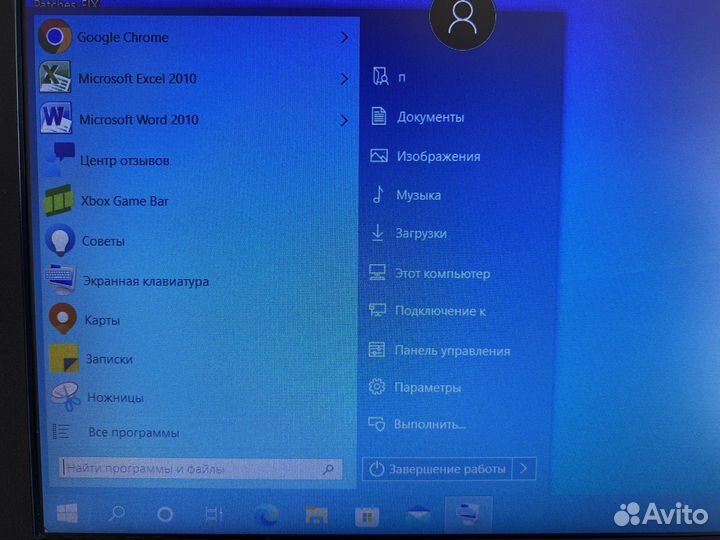Viewport: 720px width, 540px height.
Task: Focus the Найти программы и файлы search field
Action: pyautogui.click(x=201, y=469)
